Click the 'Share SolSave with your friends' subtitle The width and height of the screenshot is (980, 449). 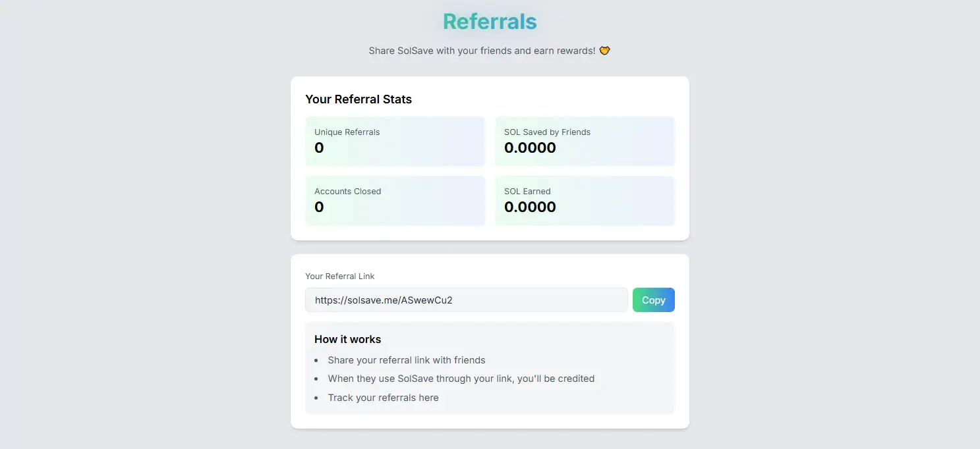pyautogui.click(x=482, y=51)
